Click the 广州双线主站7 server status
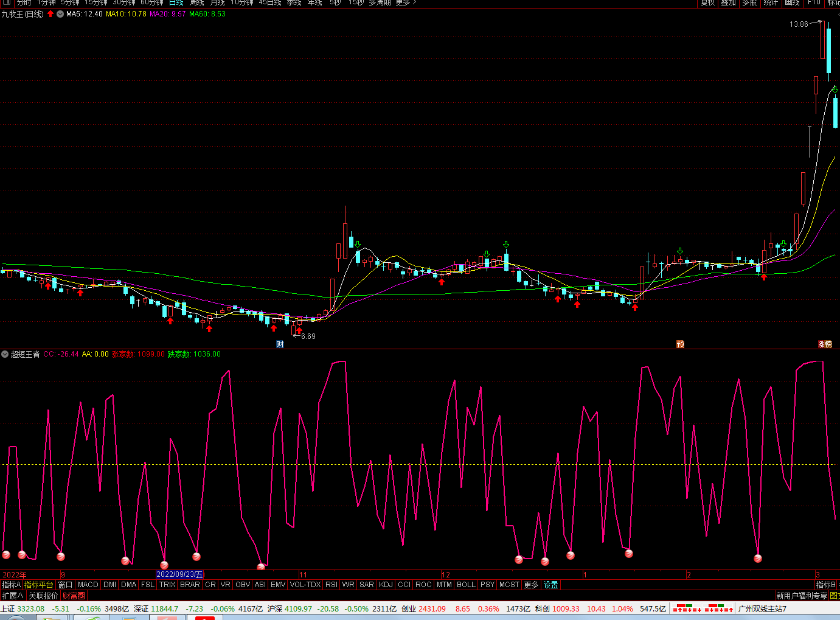The height and width of the screenshot is (620, 840). click(x=762, y=608)
